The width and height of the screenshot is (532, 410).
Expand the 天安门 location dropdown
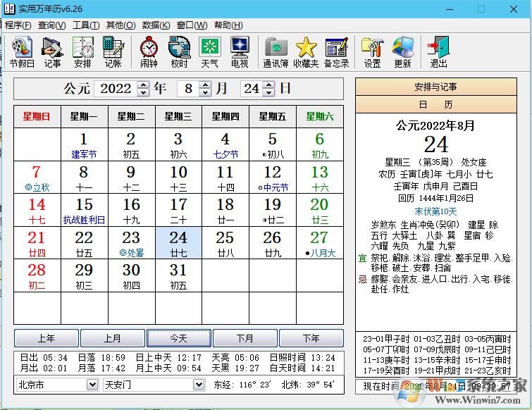[x=199, y=385]
